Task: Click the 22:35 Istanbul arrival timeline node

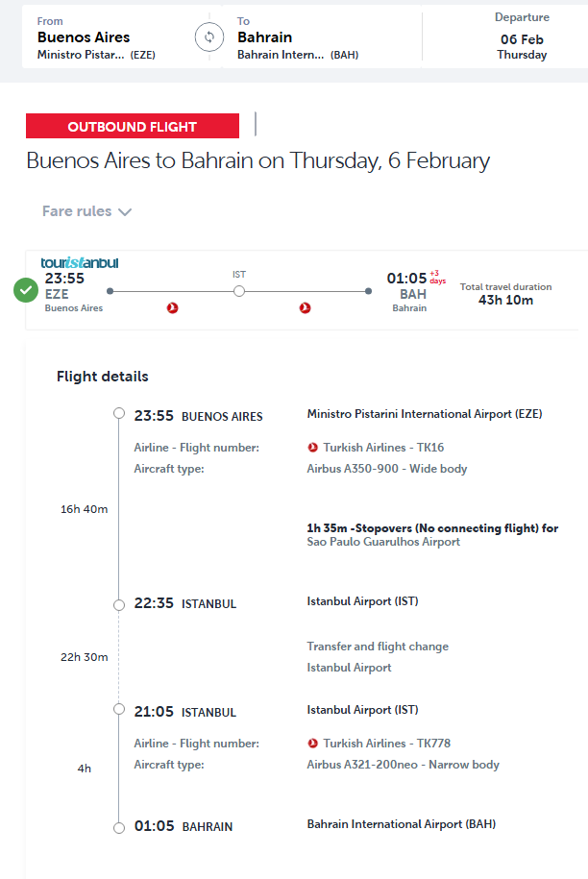Action: (x=119, y=604)
